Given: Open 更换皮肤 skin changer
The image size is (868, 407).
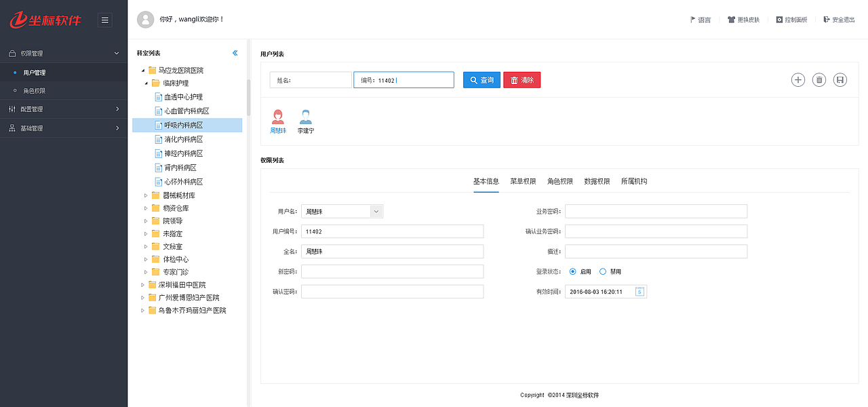Looking at the screenshot, I should coord(743,20).
